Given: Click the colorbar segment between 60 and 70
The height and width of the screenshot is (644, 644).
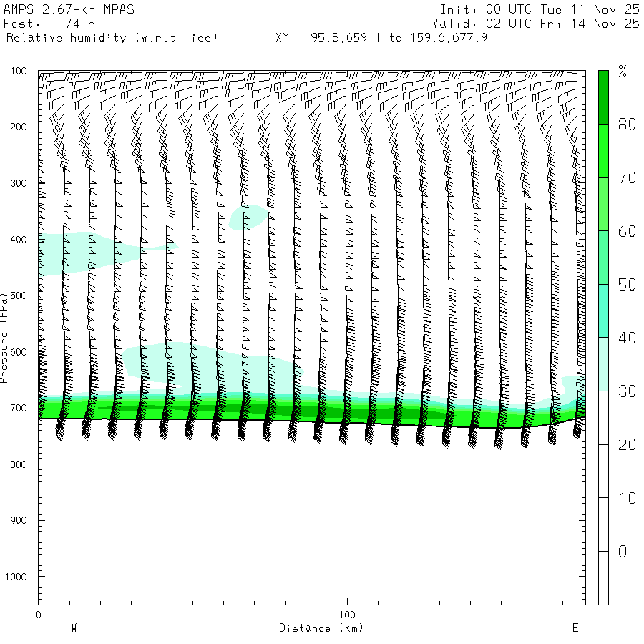Looking at the screenshot, I should pos(603,204).
